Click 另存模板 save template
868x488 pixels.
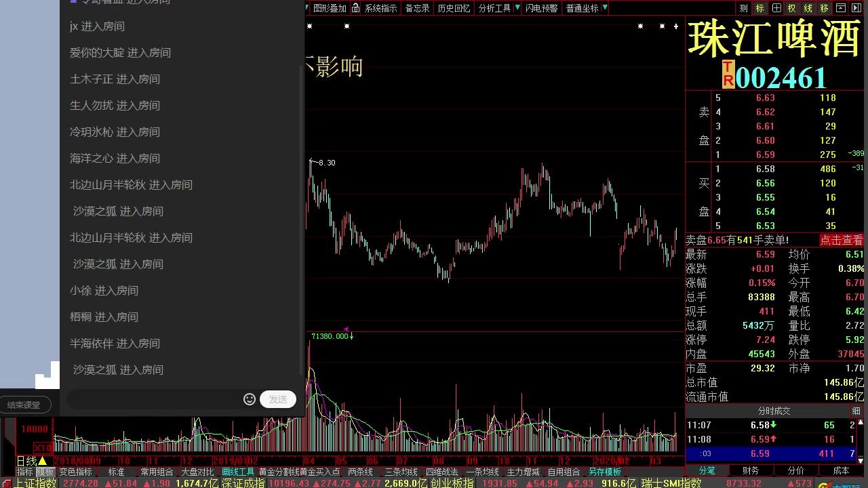(604, 472)
